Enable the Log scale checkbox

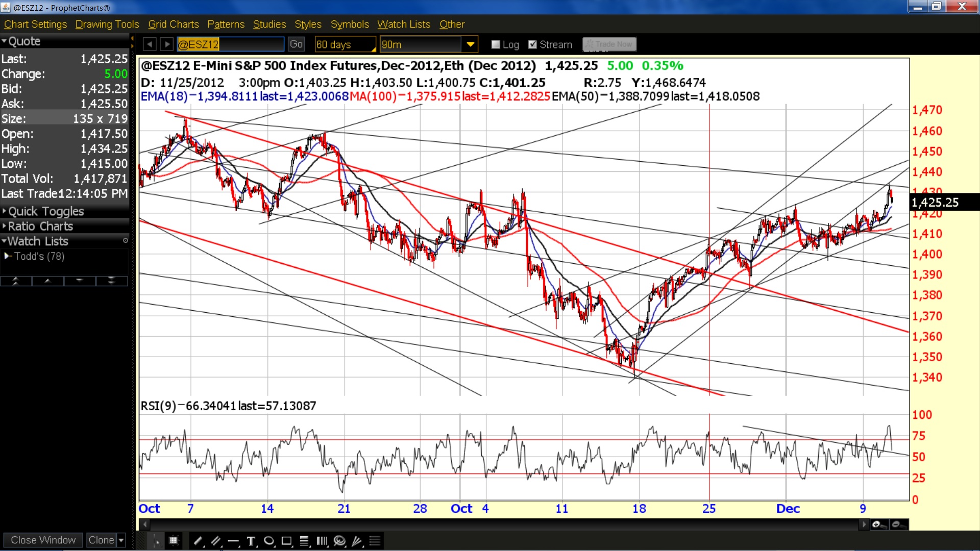coord(496,44)
